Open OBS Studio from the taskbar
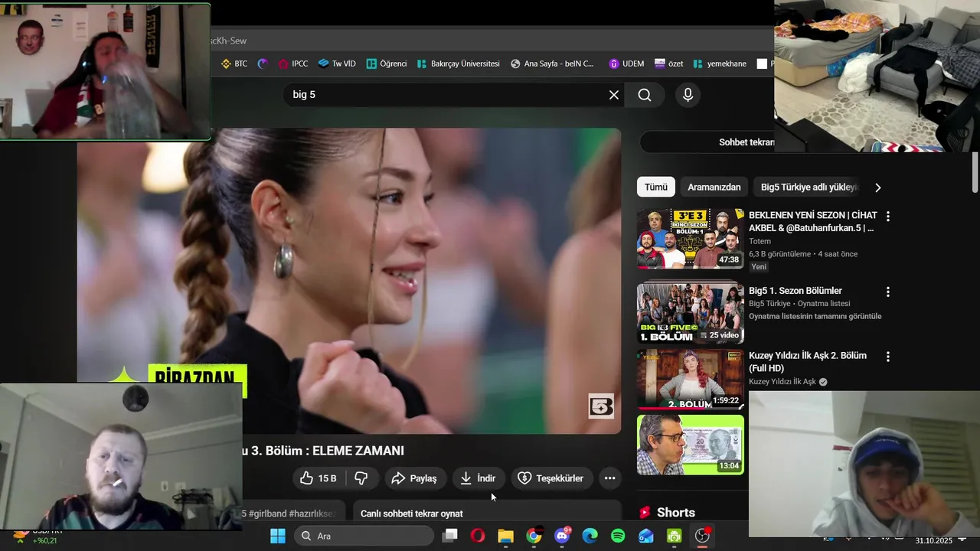This screenshot has height=551, width=980. [702, 536]
